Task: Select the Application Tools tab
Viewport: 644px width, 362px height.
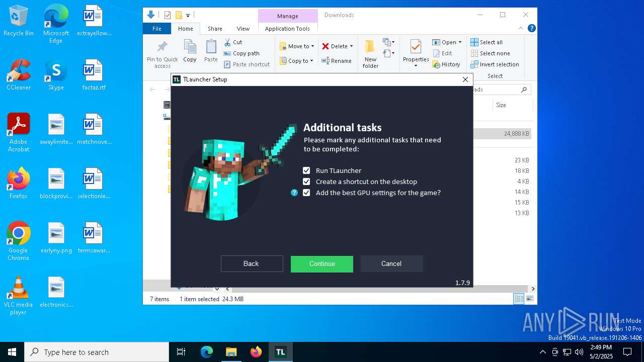Action: tap(287, 29)
